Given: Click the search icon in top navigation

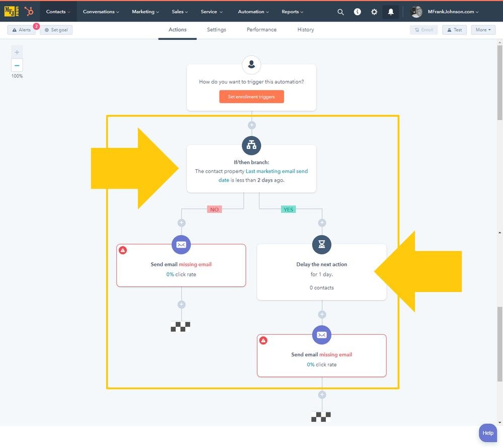Looking at the screenshot, I should pyautogui.click(x=340, y=11).
